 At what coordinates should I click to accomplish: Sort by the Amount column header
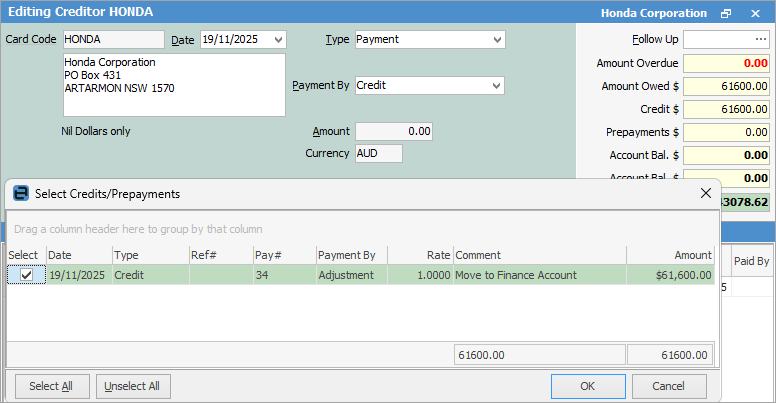(670, 255)
